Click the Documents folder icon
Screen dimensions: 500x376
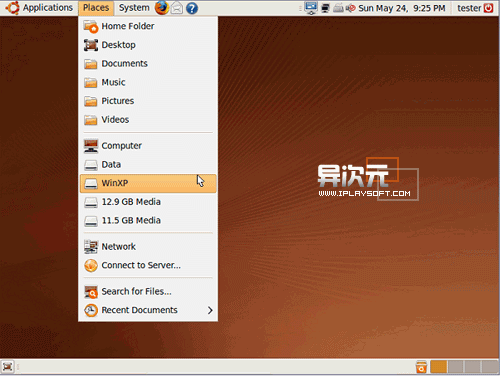point(91,64)
